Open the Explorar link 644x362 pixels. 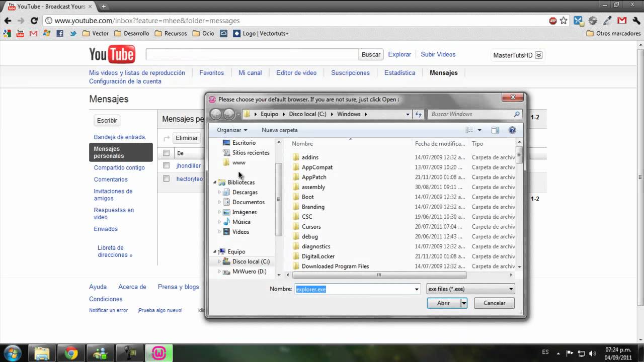coord(399,54)
